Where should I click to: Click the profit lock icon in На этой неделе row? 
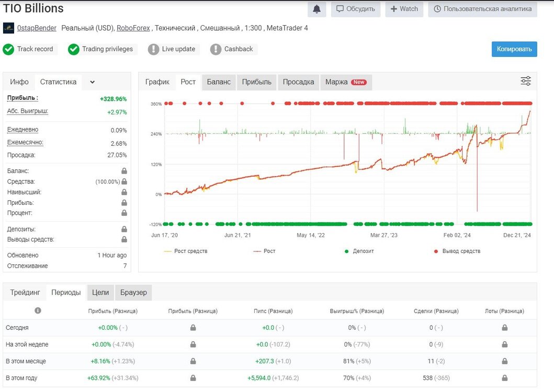coord(193,344)
